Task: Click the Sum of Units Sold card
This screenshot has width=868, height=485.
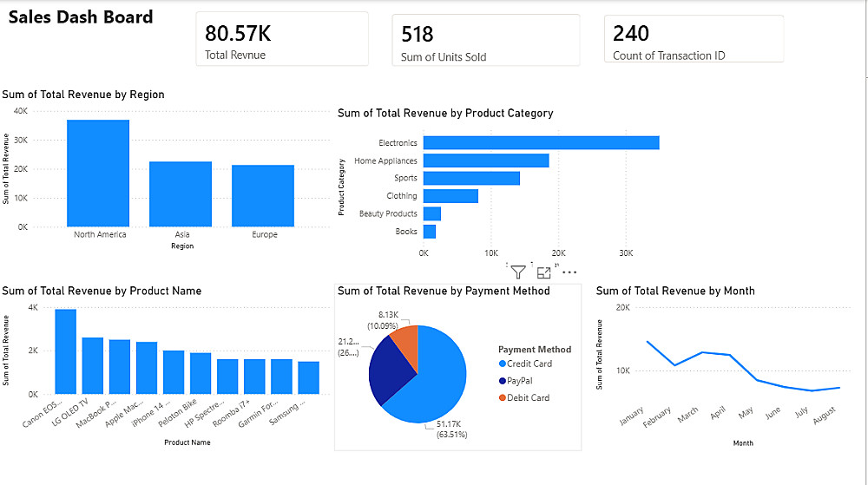Action: click(485, 40)
